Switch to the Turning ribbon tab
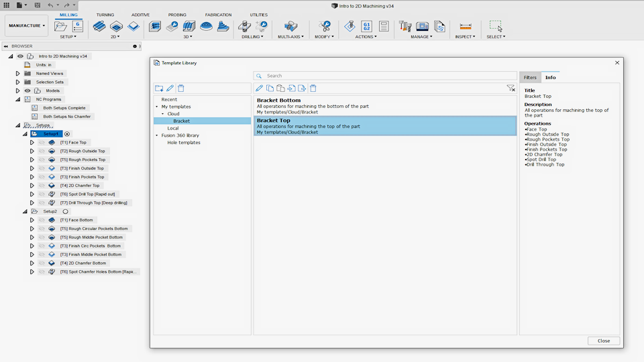The image size is (644, 362). pos(105,15)
